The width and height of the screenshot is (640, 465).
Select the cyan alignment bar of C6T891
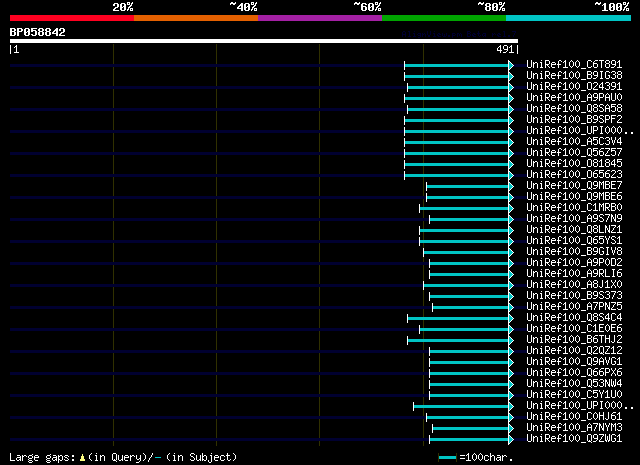point(456,65)
